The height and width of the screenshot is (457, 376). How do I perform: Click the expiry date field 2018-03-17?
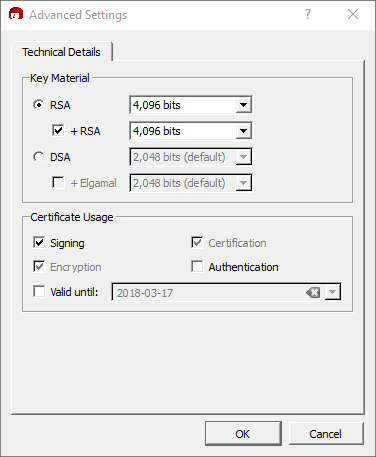point(226,292)
